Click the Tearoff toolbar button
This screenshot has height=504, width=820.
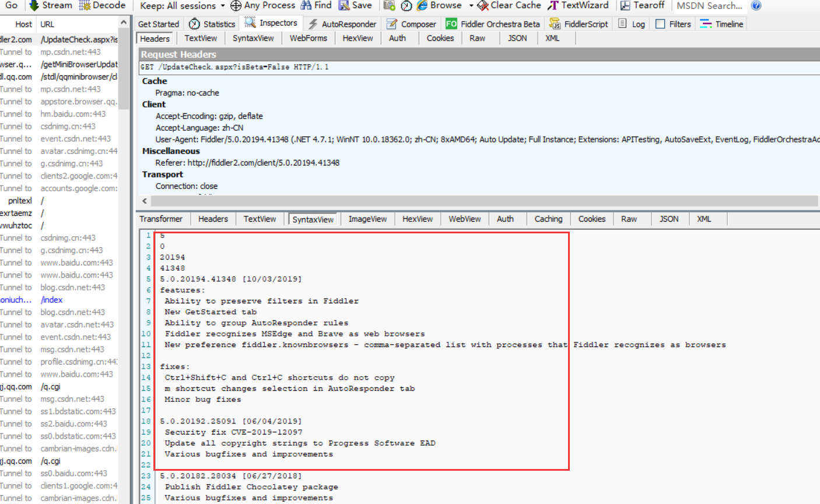coord(642,5)
